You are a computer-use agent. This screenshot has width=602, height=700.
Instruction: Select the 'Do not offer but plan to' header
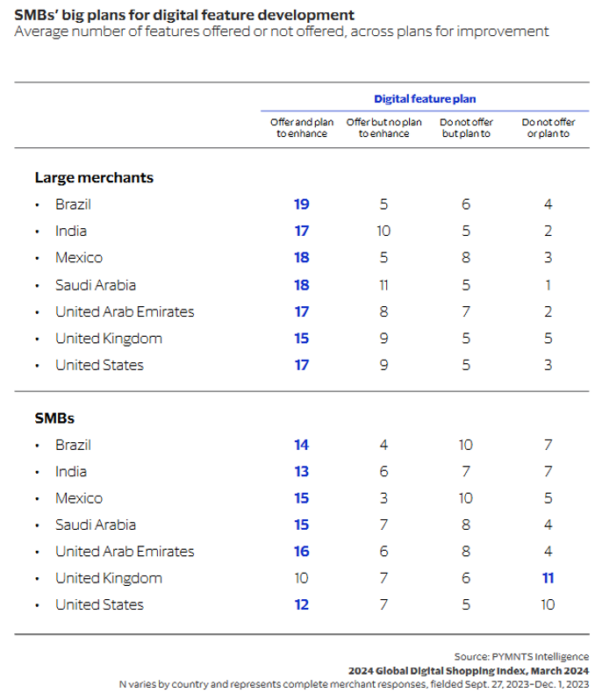465,128
